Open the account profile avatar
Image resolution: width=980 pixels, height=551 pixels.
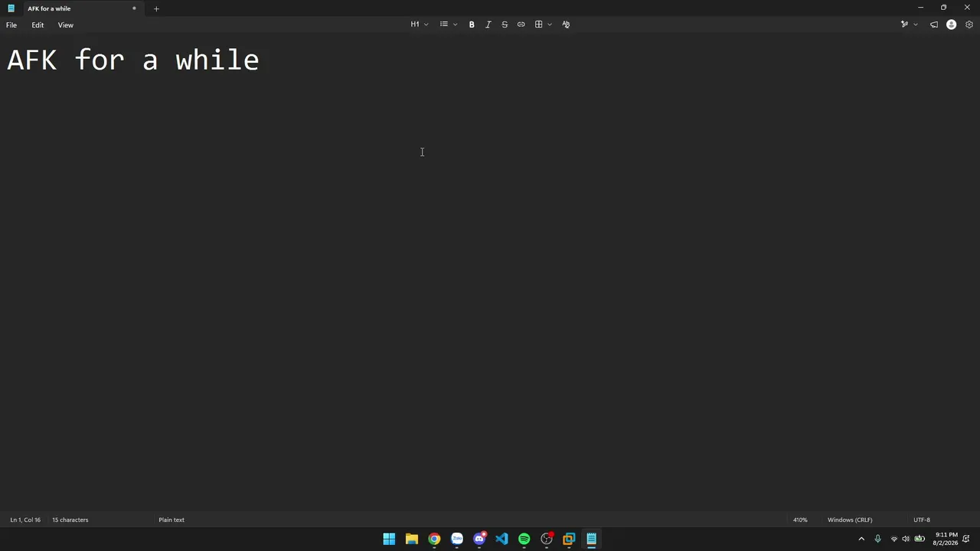click(952, 24)
